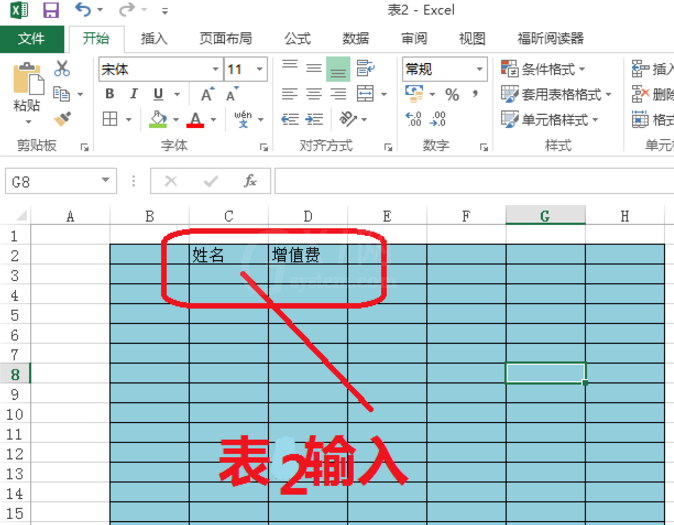Select the Format Painter brush
The image size is (674, 525).
pyautogui.click(x=62, y=119)
